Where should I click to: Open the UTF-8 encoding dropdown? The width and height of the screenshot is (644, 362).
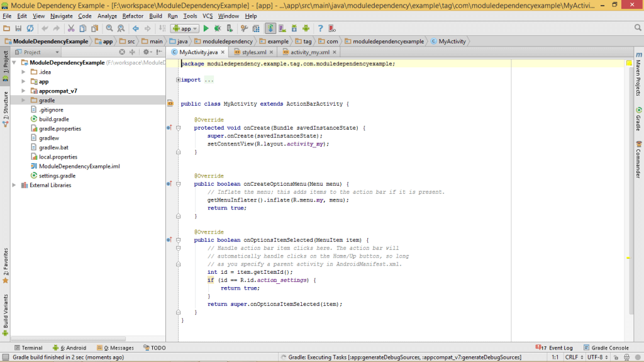click(x=597, y=358)
